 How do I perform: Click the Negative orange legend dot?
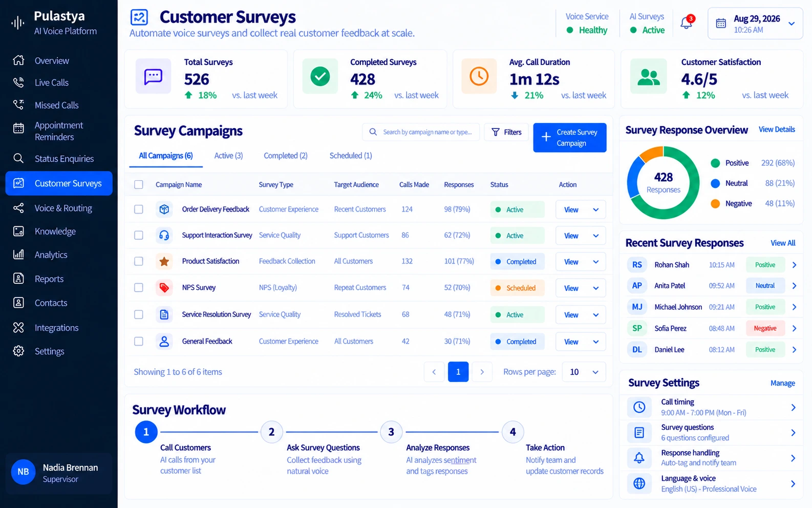(x=715, y=203)
